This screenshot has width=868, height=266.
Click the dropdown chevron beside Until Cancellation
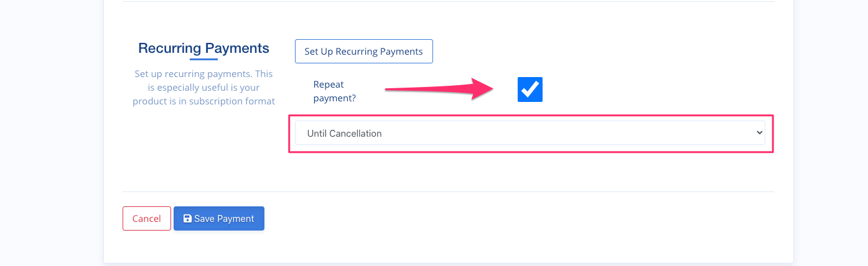[x=758, y=133]
